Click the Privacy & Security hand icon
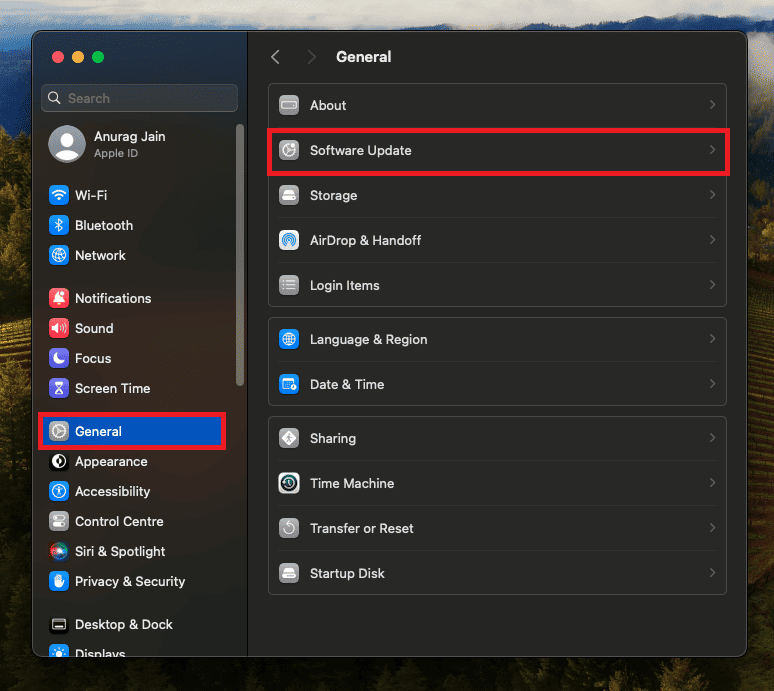This screenshot has width=774, height=691. click(x=59, y=581)
